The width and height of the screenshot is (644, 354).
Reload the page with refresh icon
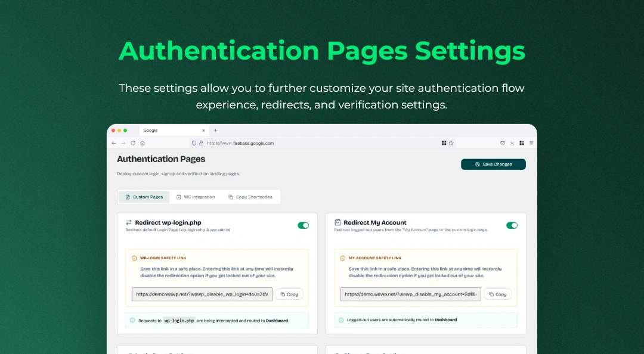point(133,143)
